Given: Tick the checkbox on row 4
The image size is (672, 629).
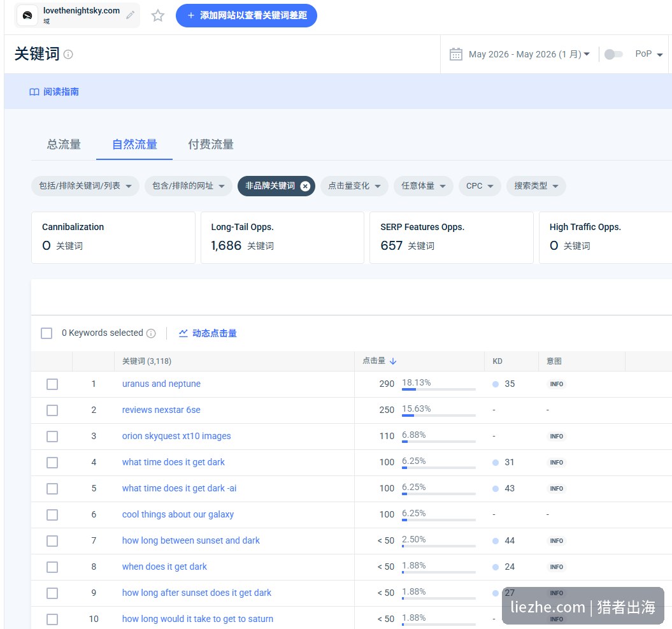Looking at the screenshot, I should tap(52, 463).
